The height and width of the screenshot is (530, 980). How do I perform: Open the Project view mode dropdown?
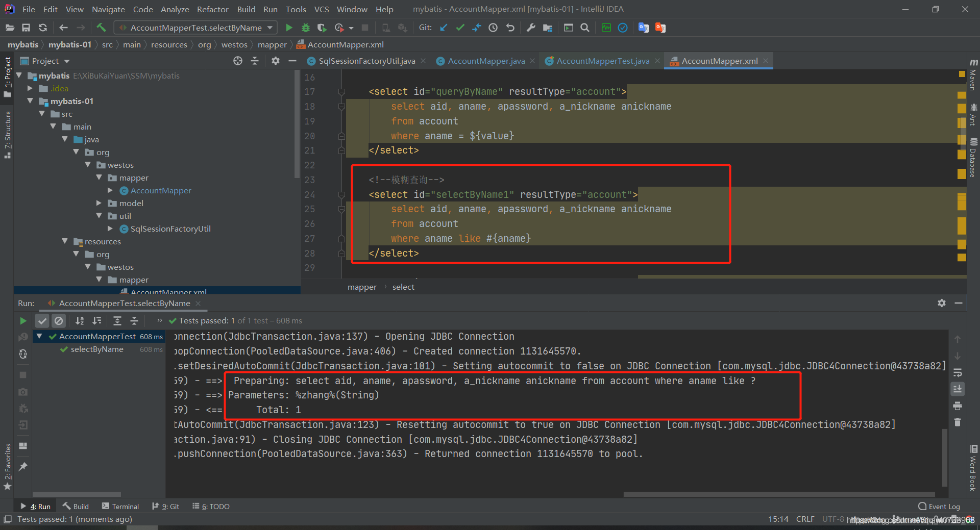click(67, 61)
